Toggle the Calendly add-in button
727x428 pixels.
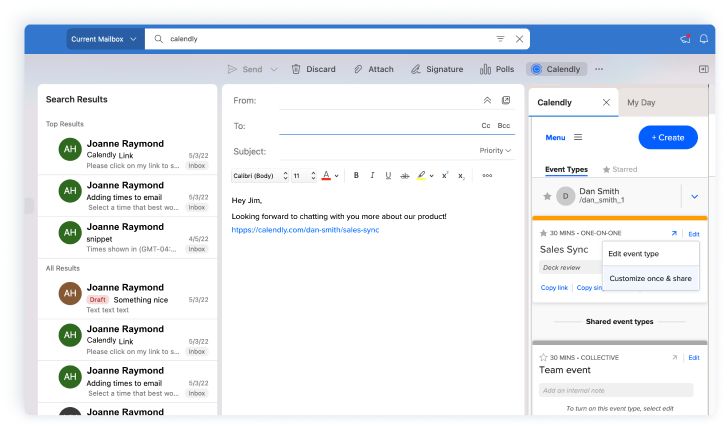[556, 69]
